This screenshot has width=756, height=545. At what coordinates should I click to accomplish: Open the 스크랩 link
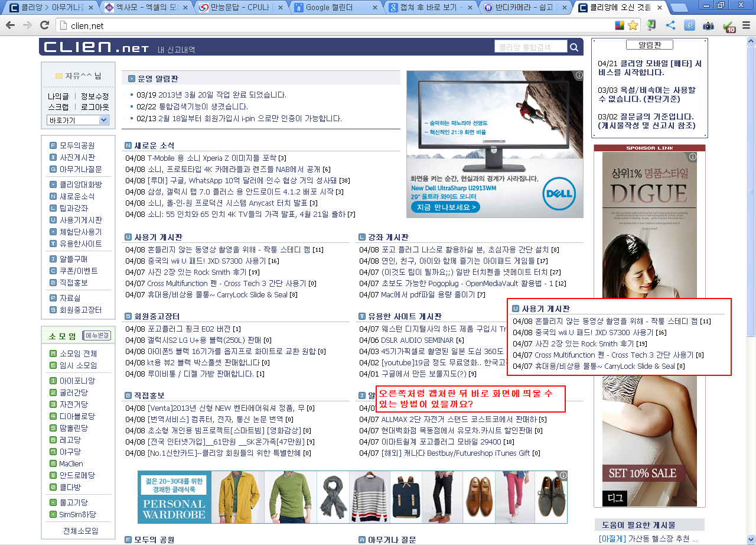(58, 107)
